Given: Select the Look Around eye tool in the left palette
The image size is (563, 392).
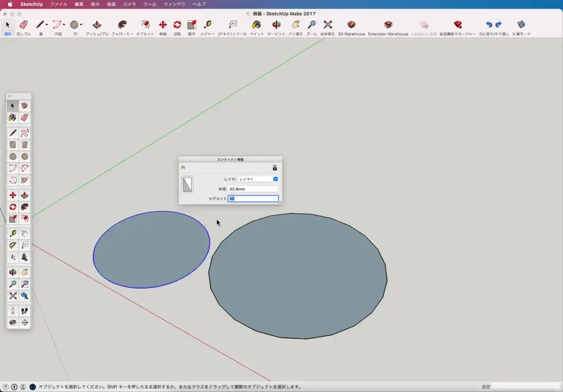Looking at the screenshot, I should pos(13,322).
